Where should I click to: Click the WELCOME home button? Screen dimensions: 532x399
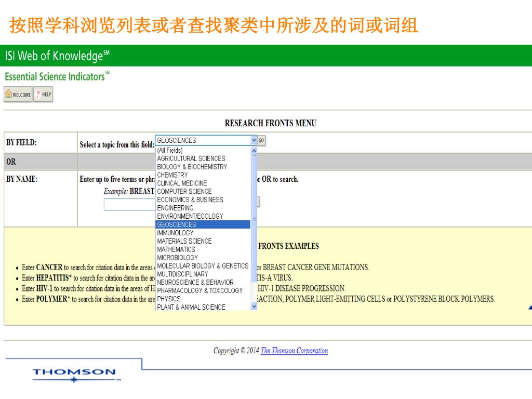tap(18, 95)
